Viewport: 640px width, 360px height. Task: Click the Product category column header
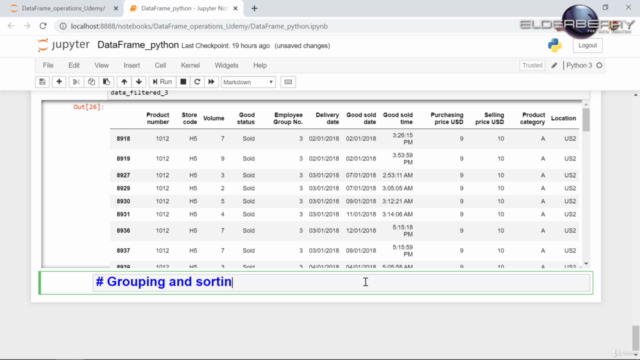tap(532, 118)
